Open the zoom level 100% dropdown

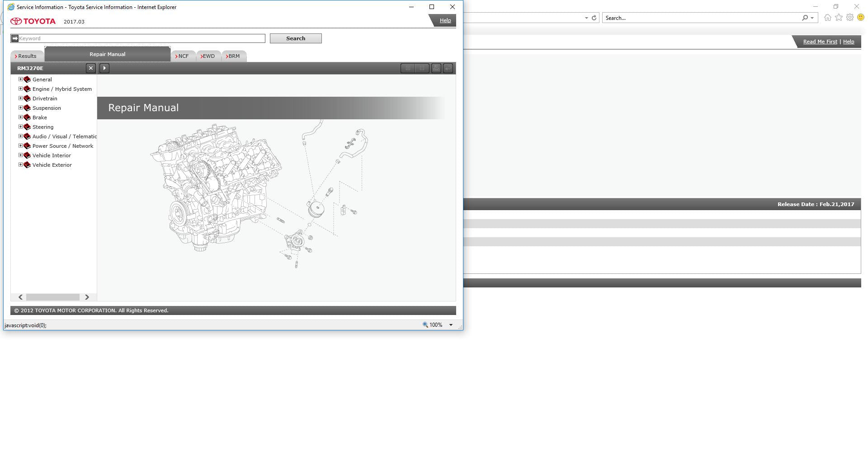[450, 325]
